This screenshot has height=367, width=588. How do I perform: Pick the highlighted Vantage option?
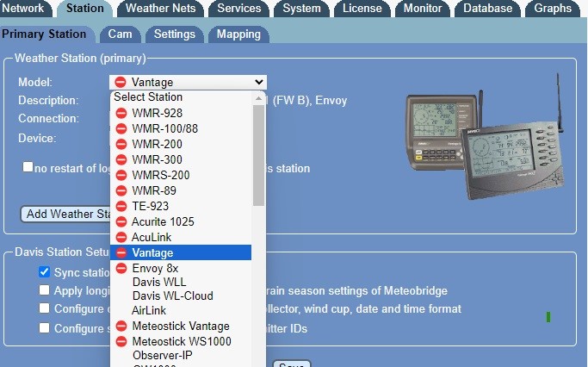pyautogui.click(x=181, y=252)
